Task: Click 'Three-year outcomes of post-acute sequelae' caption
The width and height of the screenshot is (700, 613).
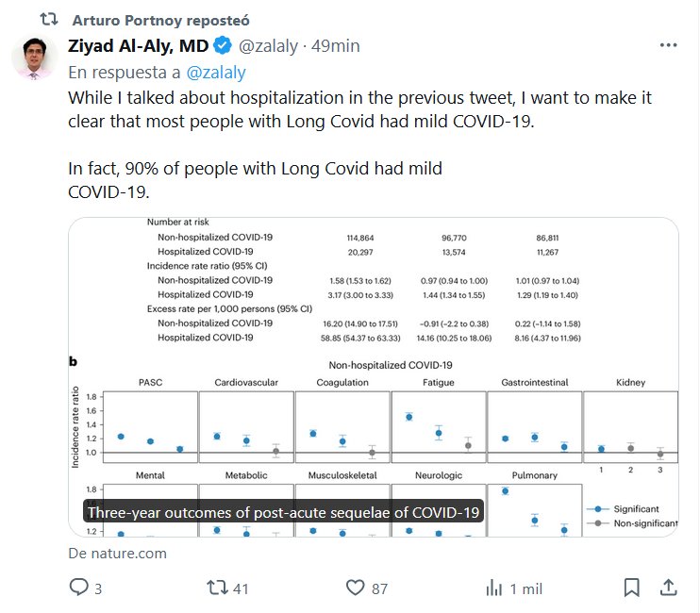Action: [x=284, y=512]
